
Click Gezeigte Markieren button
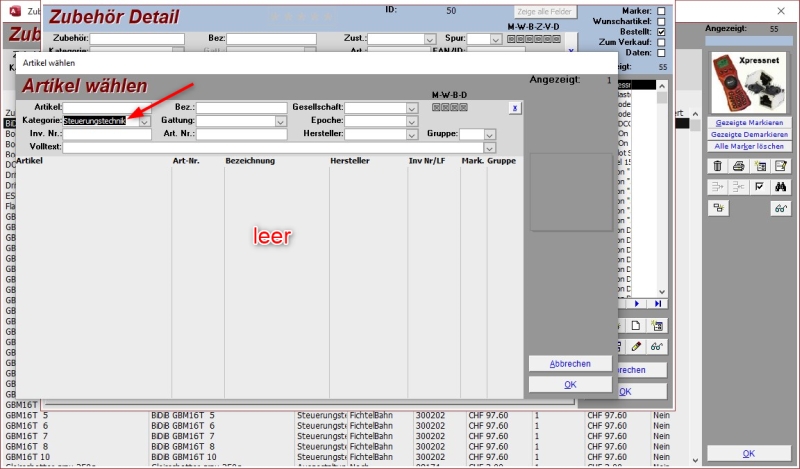pos(749,123)
